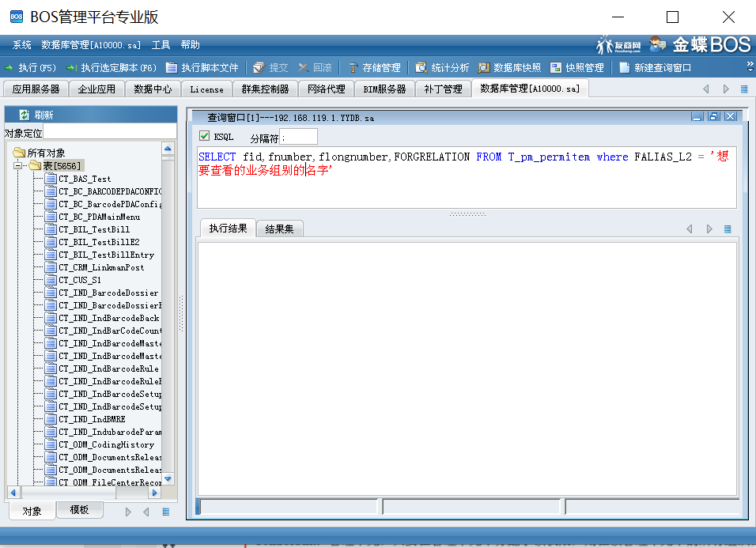Image resolution: width=756 pixels, height=548 pixels.
Task: Open the 工具 menu
Action: pos(161,45)
